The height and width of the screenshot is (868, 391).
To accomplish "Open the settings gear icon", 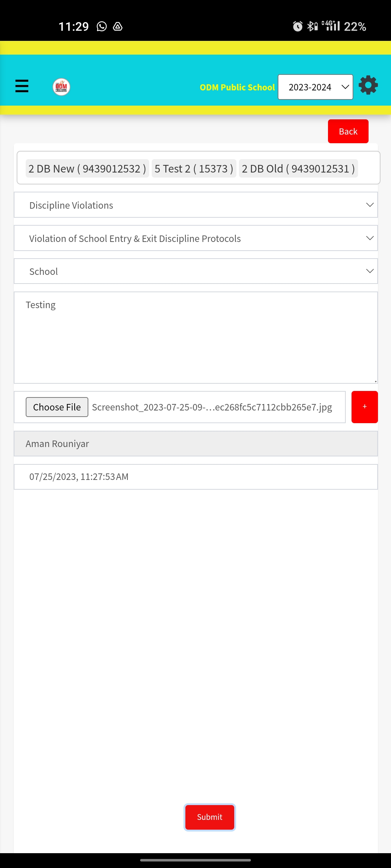I will tap(368, 85).
